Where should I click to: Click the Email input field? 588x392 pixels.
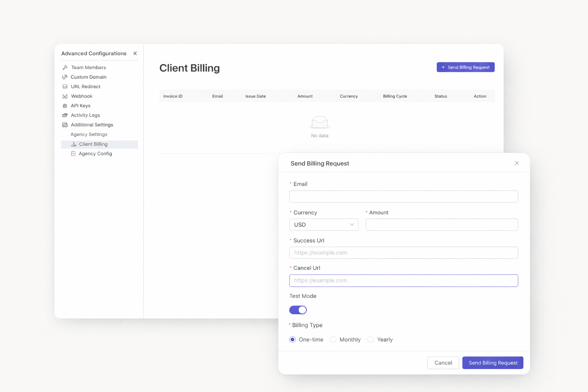(x=403, y=196)
